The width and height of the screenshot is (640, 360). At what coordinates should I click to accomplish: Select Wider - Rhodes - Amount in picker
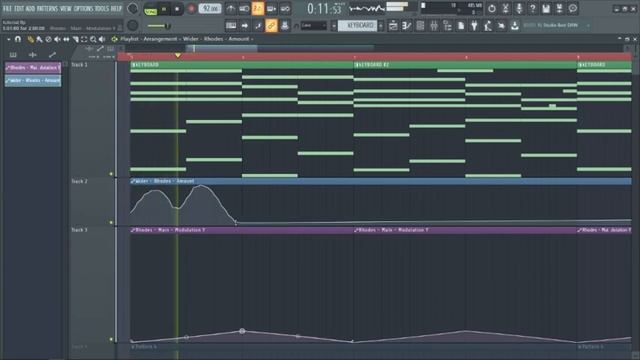point(33,81)
